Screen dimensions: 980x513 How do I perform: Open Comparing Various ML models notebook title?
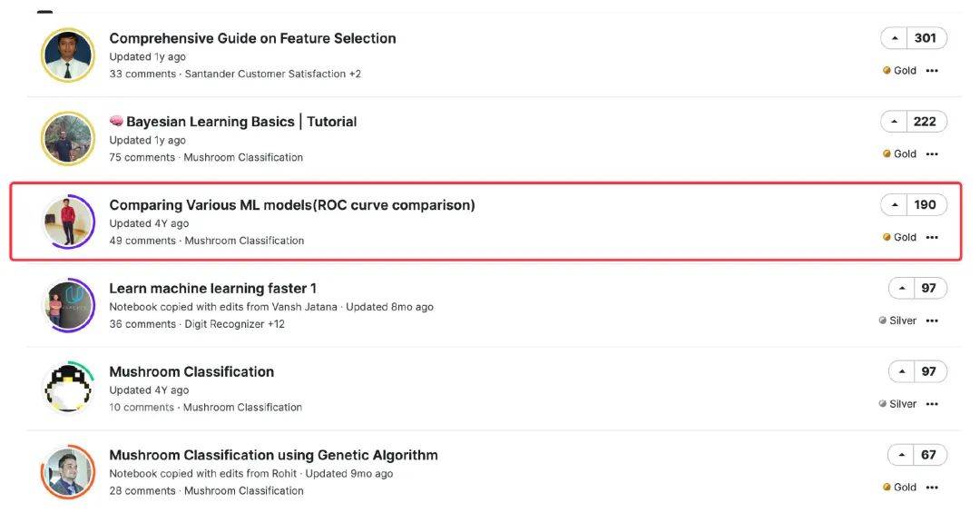click(292, 205)
